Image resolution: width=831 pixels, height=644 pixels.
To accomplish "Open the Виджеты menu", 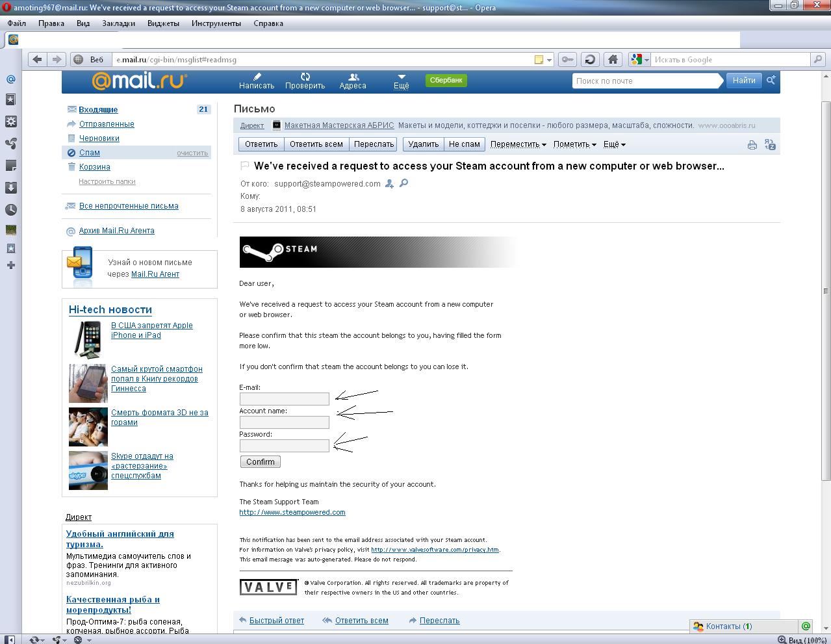I will coord(163,23).
